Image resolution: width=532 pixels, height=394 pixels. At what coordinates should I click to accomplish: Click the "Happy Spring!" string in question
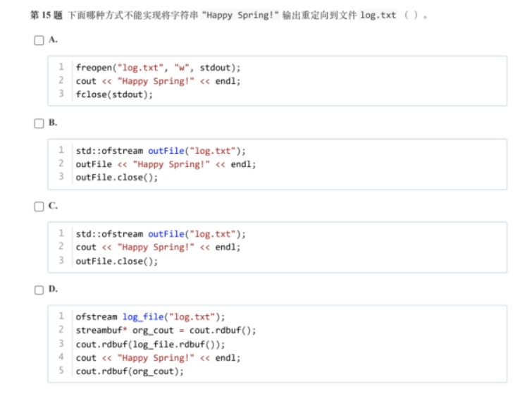(x=239, y=15)
